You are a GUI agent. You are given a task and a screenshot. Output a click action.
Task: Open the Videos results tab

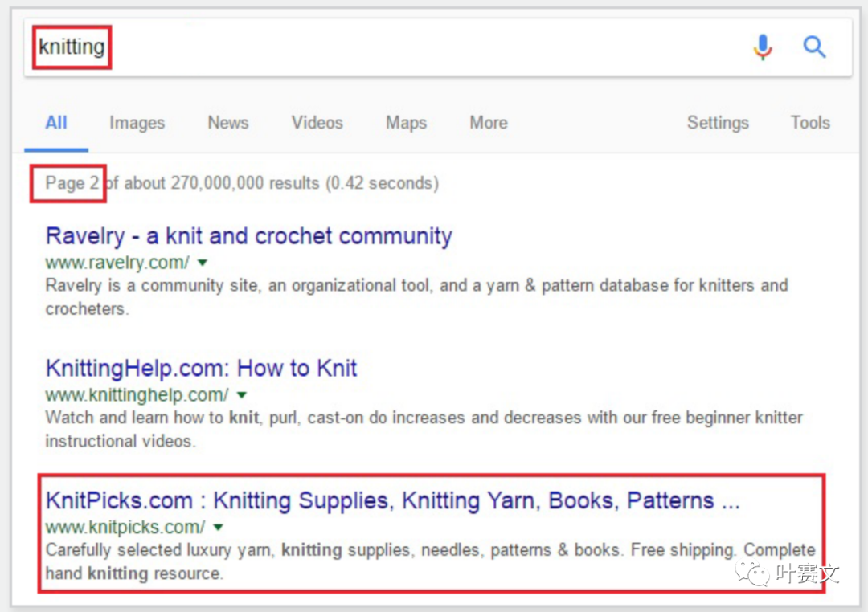coord(317,123)
